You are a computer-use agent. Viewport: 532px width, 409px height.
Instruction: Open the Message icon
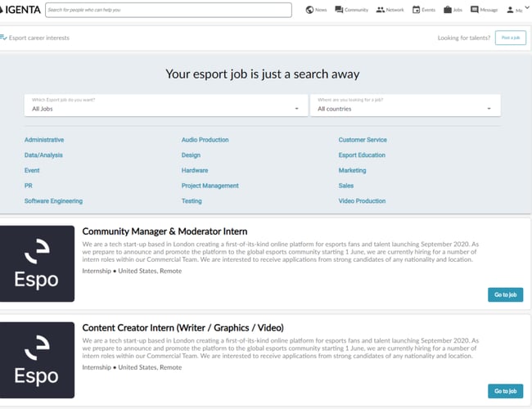[x=475, y=10]
